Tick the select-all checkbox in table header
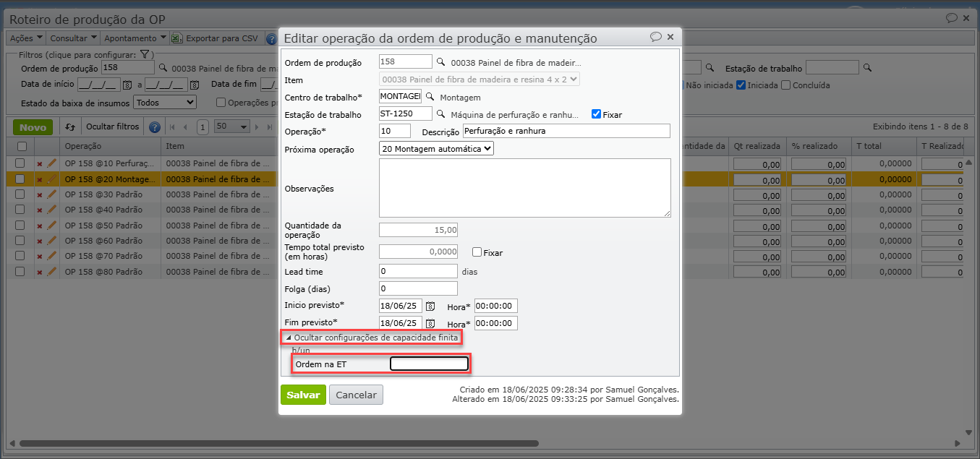This screenshot has height=459, width=980. [x=21, y=146]
